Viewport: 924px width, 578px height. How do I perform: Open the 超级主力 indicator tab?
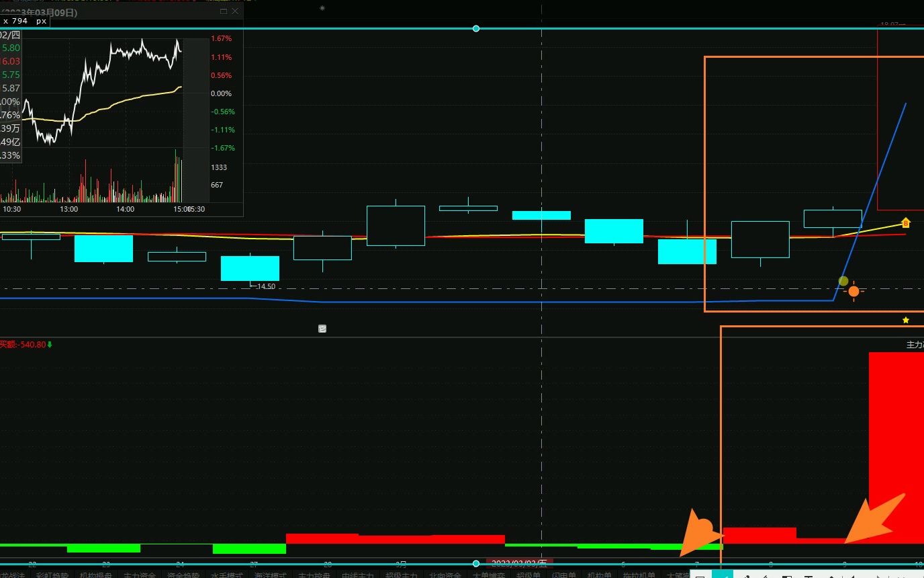point(402,575)
